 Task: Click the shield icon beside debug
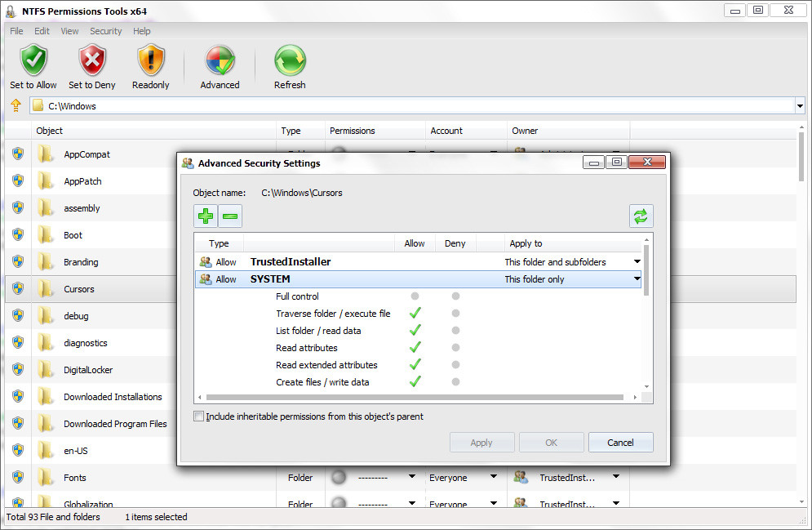pyautogui.click(x=18, y=315)
